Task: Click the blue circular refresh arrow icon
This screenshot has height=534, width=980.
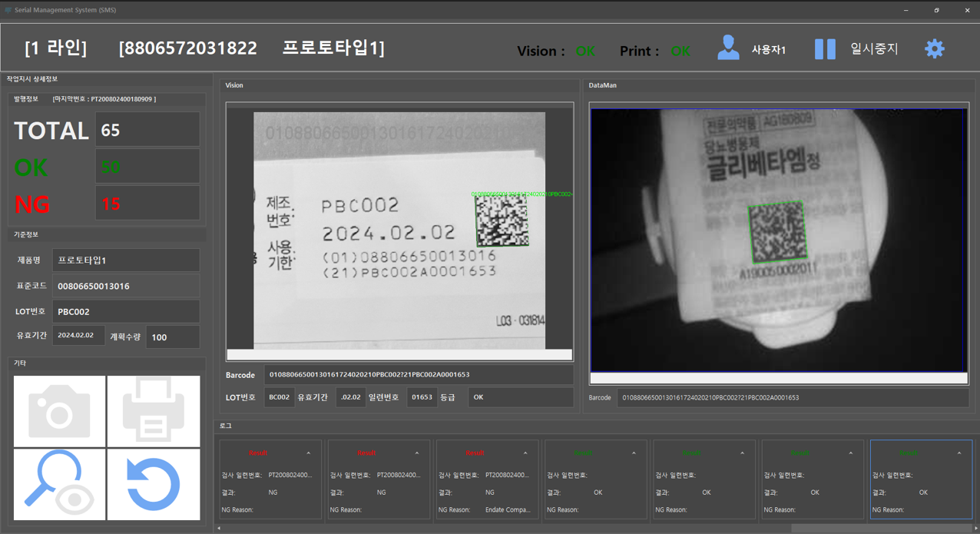Action: point(154,485)
